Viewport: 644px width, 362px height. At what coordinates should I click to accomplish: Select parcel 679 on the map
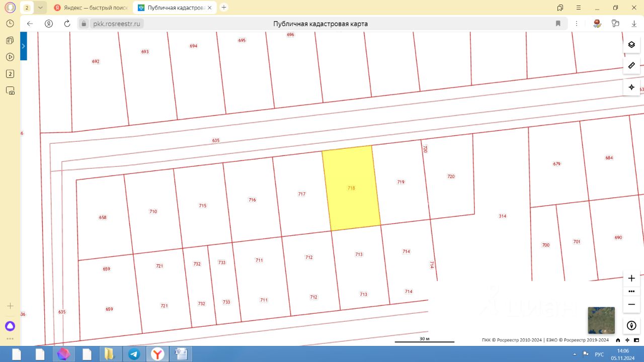(556, 164)
